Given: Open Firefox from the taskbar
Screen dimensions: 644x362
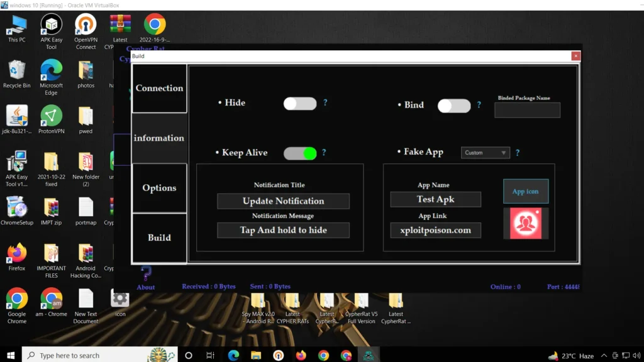Looking at the screenshot, I should pos(301,356).
